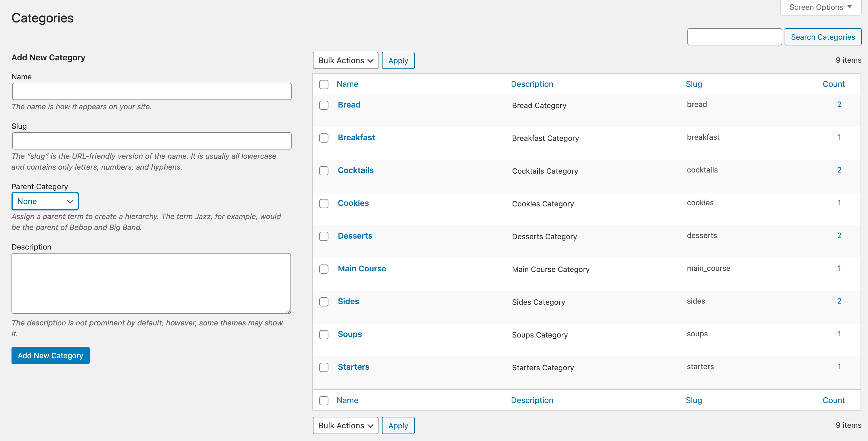Screen dimensions: 868x441
Task: Open the Cookies category link
Action: (353, 203)
